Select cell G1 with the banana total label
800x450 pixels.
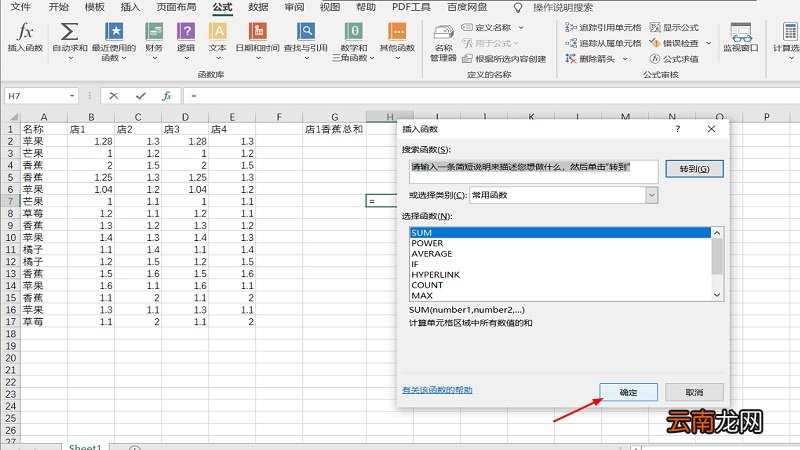[334, 129]
